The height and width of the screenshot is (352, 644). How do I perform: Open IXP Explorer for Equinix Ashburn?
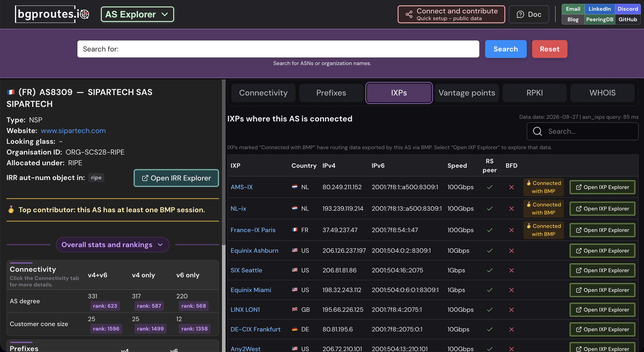[x=602, y=250]
